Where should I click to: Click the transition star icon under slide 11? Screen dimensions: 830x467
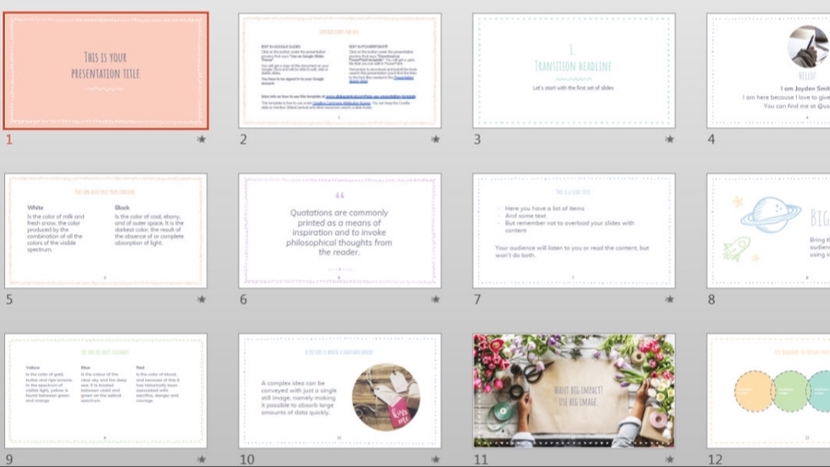pos(670,459)
